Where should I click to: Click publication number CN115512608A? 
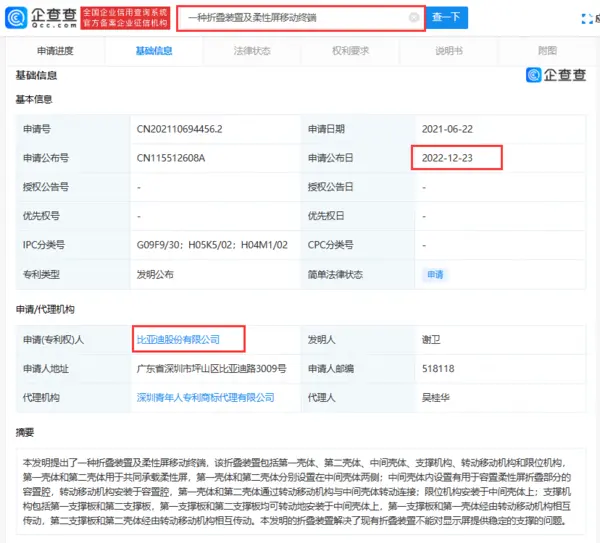(171, 158)
